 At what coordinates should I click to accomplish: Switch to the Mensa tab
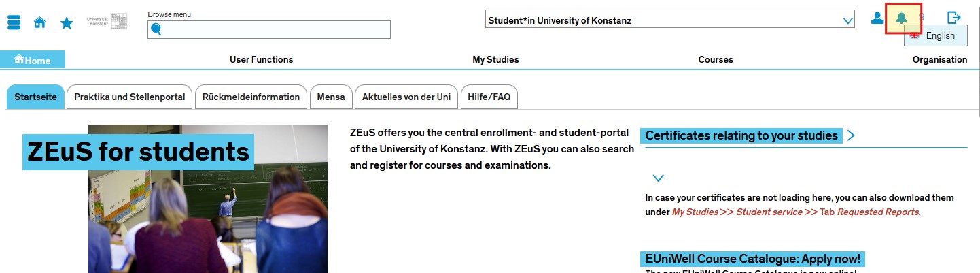(331, 97)
